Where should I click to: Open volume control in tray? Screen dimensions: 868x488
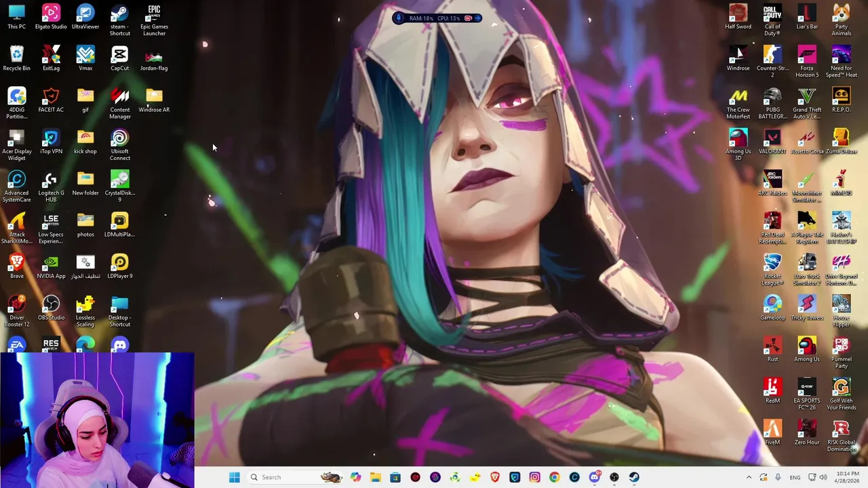click(x=823, y=477)
